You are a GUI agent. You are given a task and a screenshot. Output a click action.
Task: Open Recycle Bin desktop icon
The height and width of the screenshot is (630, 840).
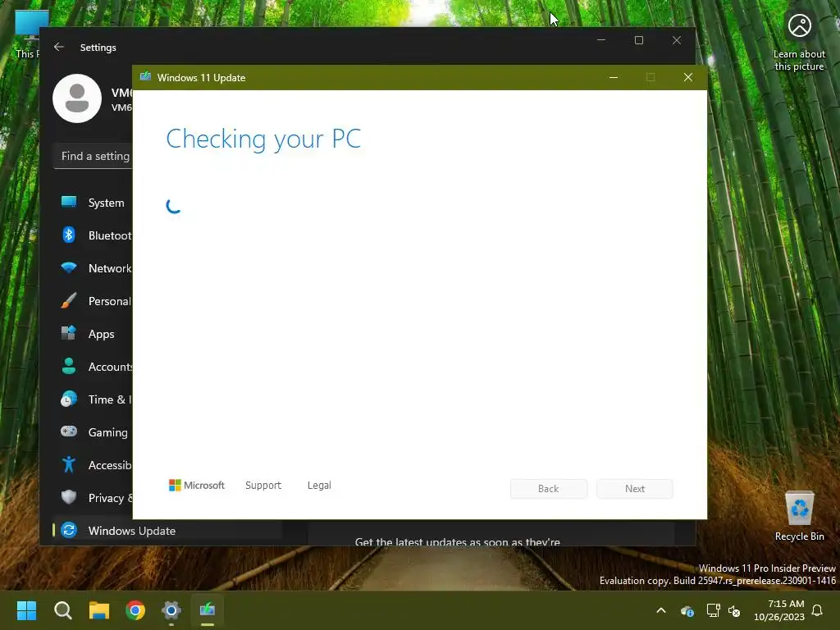point(799,516)
